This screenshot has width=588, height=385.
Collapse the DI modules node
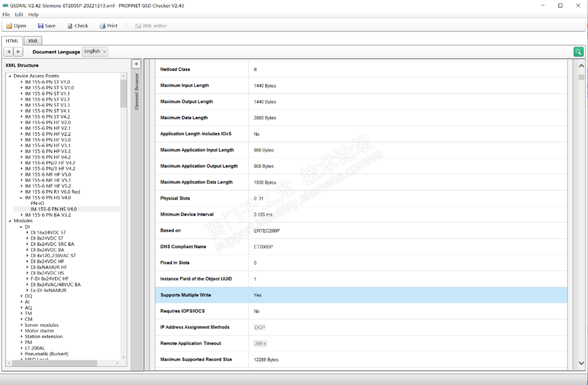click(x=21, y=227)
